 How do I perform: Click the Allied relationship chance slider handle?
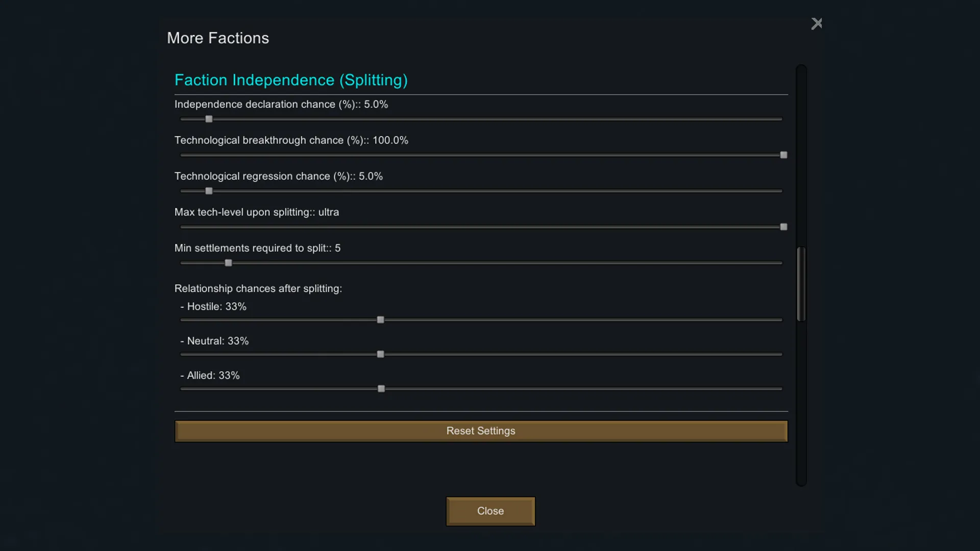tap(381, 389)
